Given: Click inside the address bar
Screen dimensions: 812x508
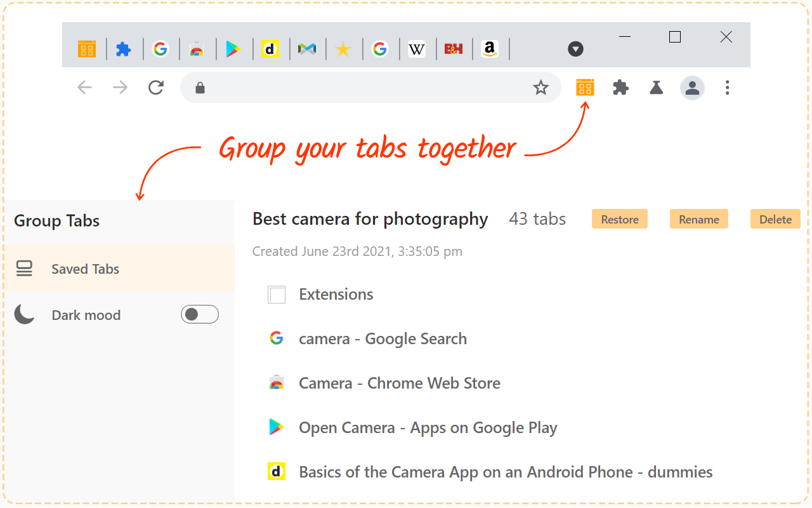Looking at the screenshot, I should click(368, 88).
